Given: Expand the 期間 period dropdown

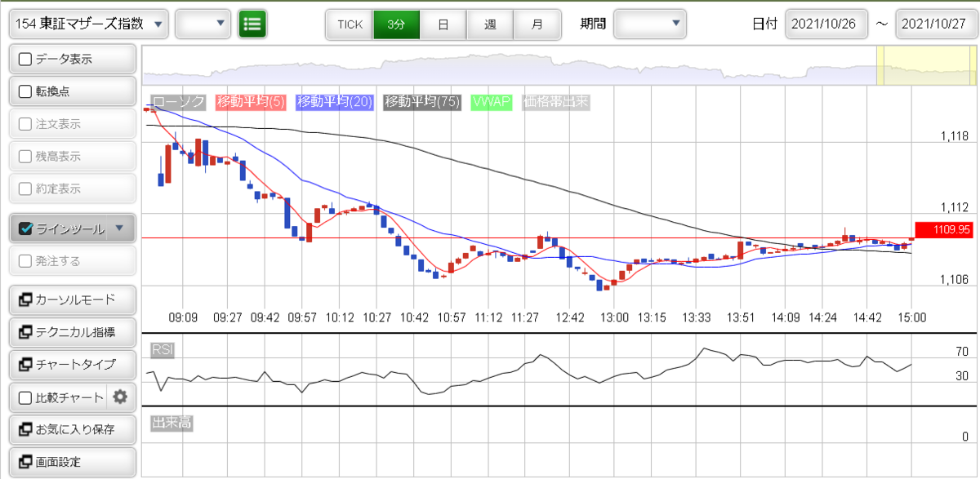Looking at the screenshot, I should [650, 24].
